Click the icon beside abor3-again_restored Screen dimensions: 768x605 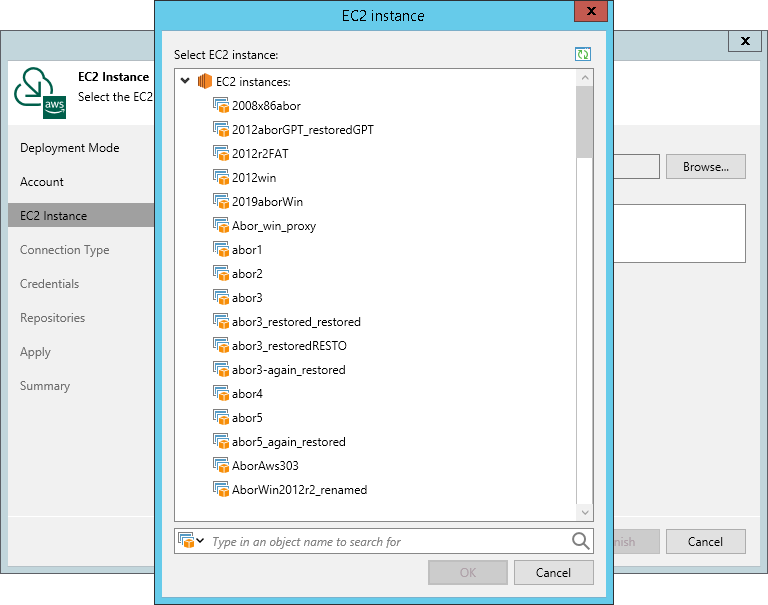point(221,369)
